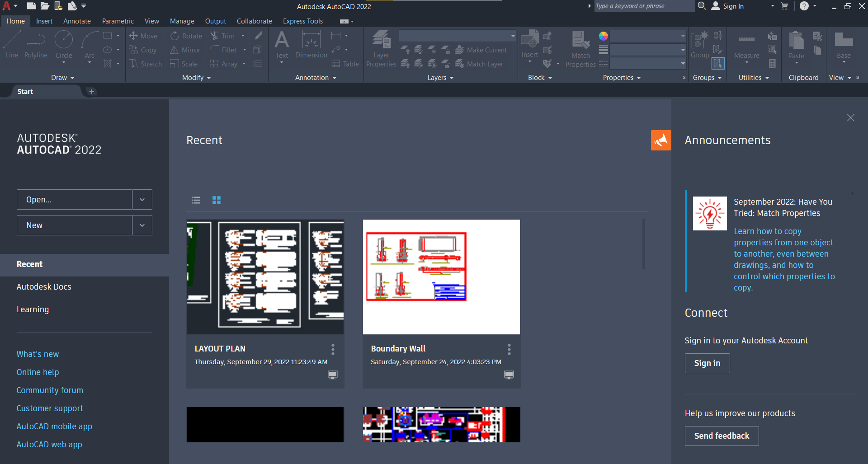Expand the New button dropdown arrow
Viewport: 868px width, 464px height.
pos(142,225)
